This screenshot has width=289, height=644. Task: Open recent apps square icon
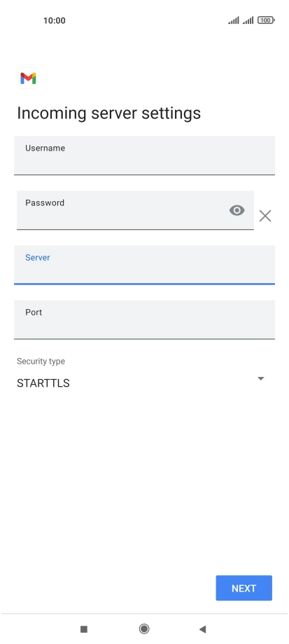(x=84, y=629)
